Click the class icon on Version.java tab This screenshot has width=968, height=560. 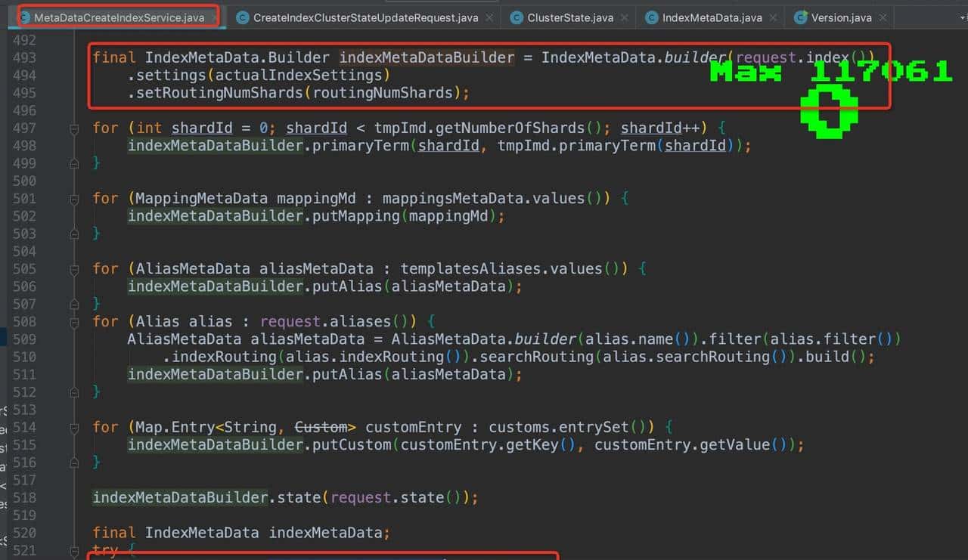pos(801,17)
